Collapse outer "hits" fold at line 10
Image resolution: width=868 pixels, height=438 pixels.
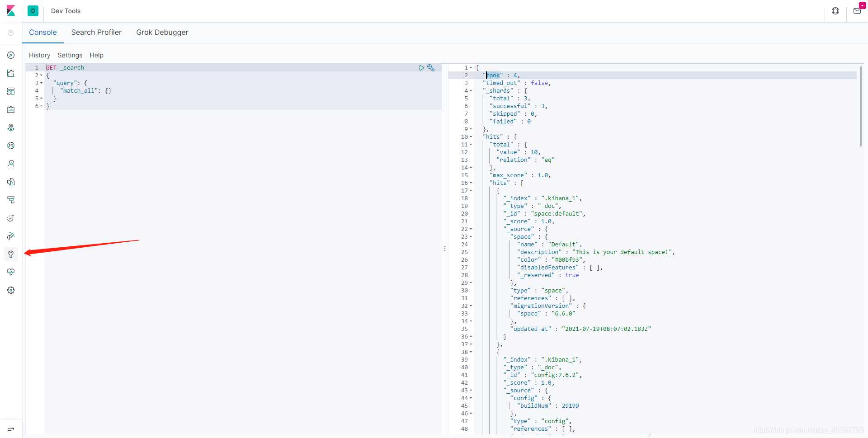point(471,137)
